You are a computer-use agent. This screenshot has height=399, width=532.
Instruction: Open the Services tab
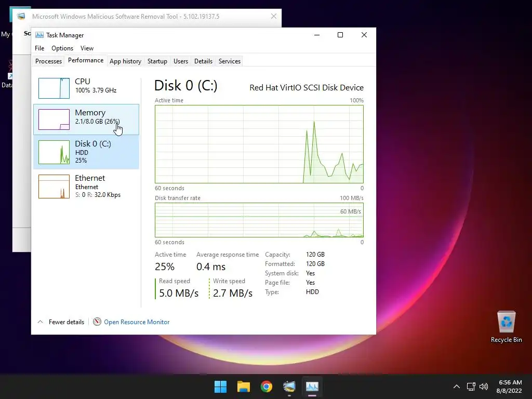pyautogui.click(x=229, y=61)
